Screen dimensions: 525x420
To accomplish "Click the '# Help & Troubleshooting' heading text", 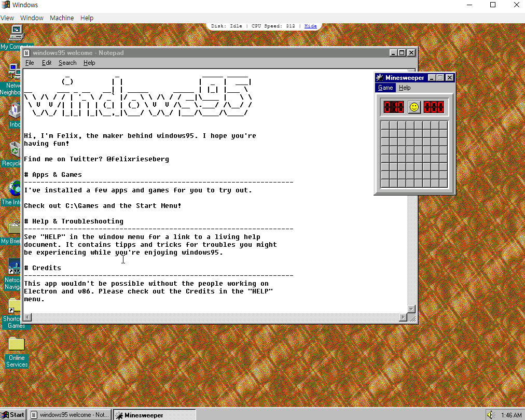I will coord(74,221).
